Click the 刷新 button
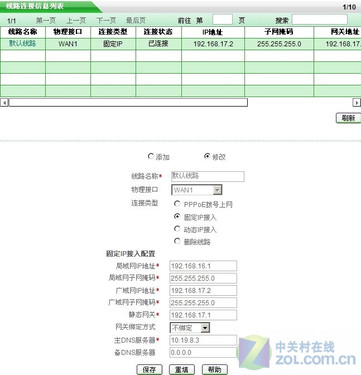The height and width of the screenshot is (375, 361). (348, 118)
